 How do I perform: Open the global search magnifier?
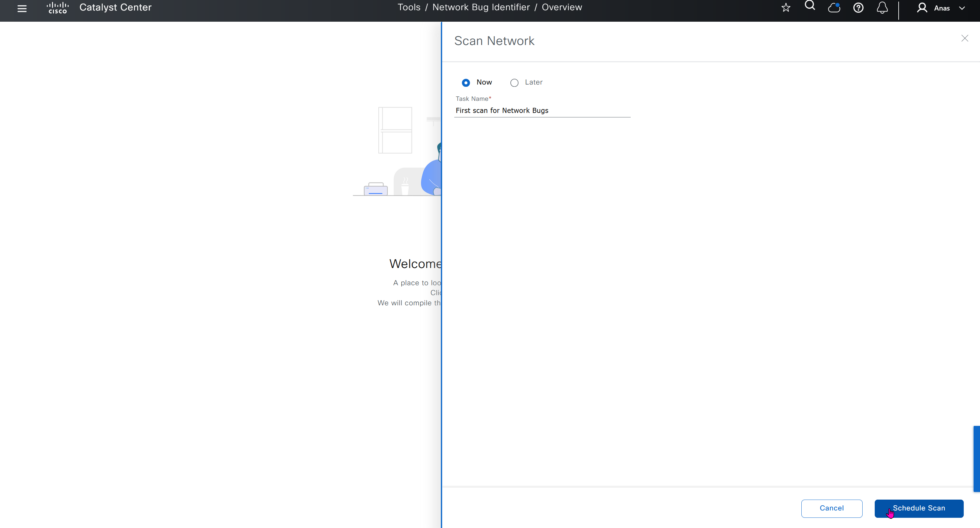pos(810,6)
